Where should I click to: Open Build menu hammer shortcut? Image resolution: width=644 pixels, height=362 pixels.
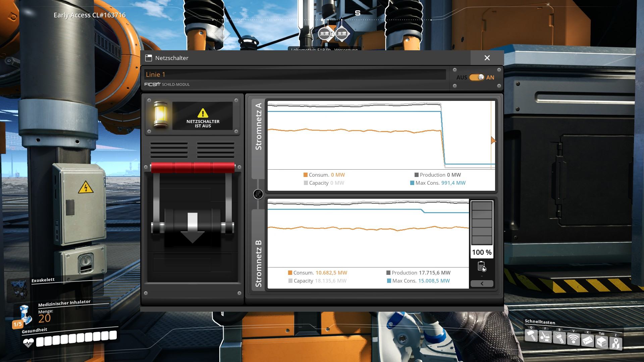532,336
